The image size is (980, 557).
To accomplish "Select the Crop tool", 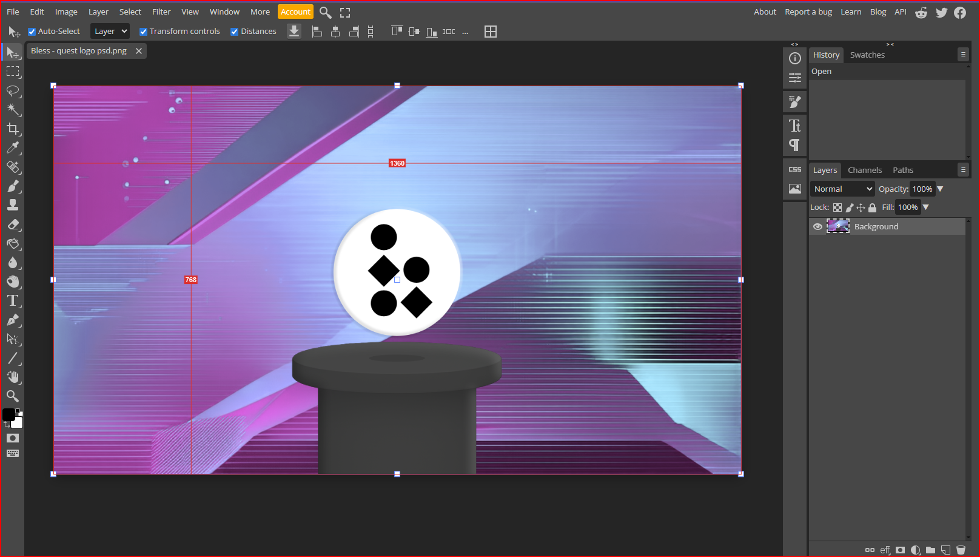I will pyautogui.click(x=13, y=129).
